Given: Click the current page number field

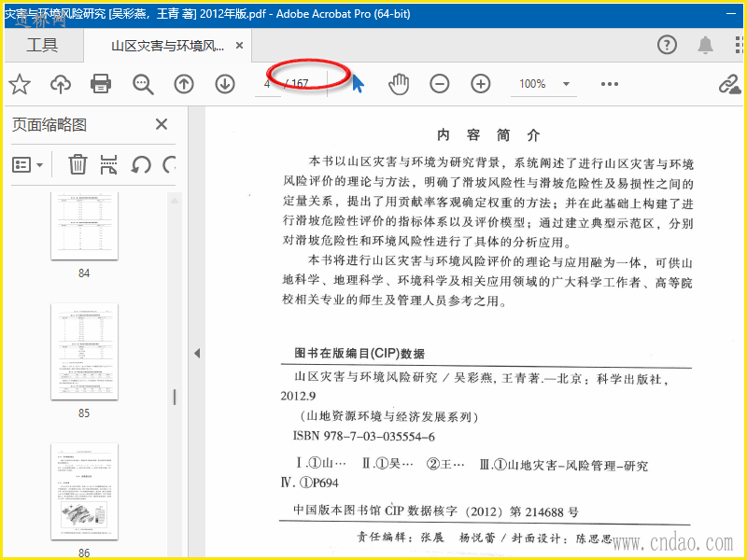Looking at the screenshot, I should (267, 84).
